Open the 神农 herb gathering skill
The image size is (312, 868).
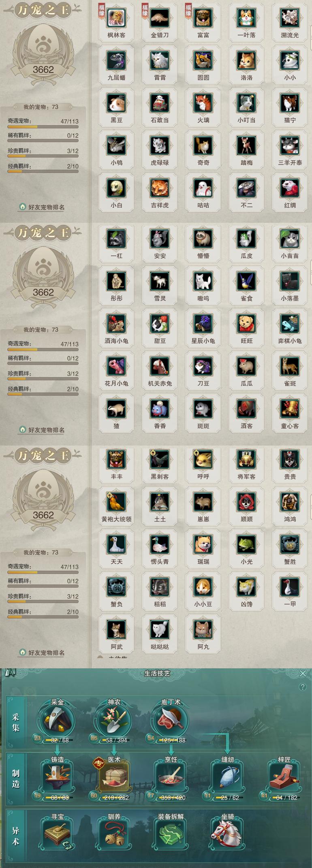(x=114, y=720)
